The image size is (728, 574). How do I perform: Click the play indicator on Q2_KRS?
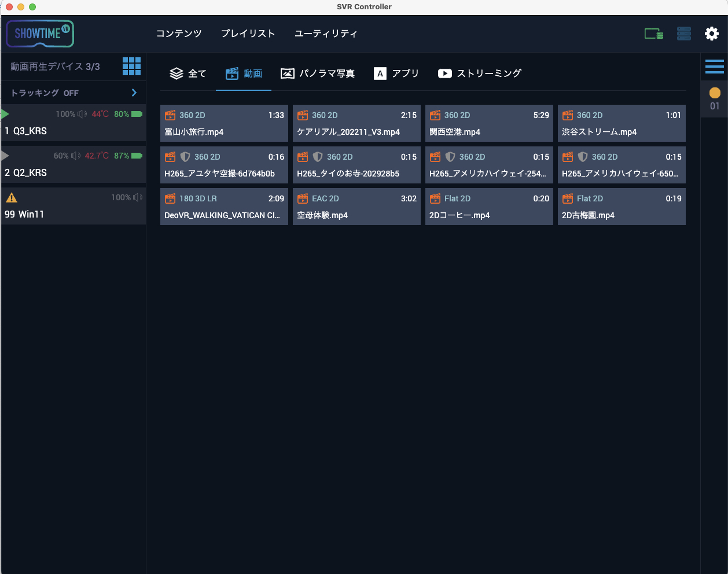coord(5,156)
